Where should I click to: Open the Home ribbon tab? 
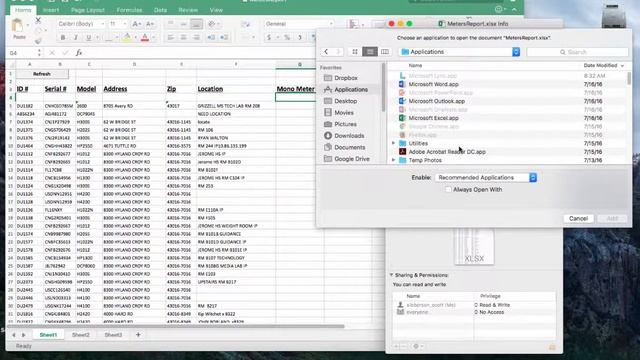tap(23, 10)
